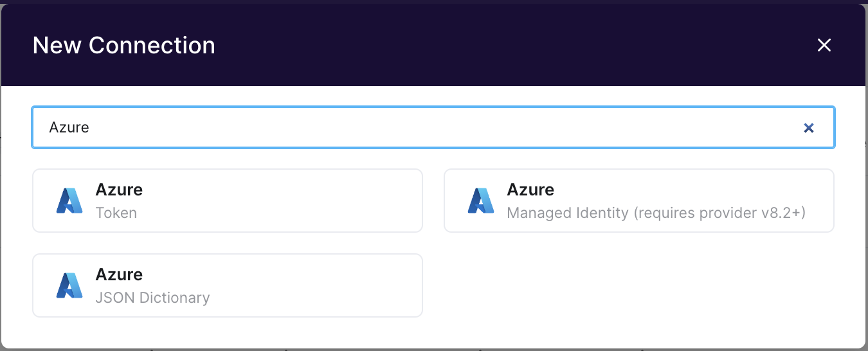The height and width of the screenshot is (351, 868).
Task: Click the Azure heading above Managed Identity
Action: click(x=530, y=190)
